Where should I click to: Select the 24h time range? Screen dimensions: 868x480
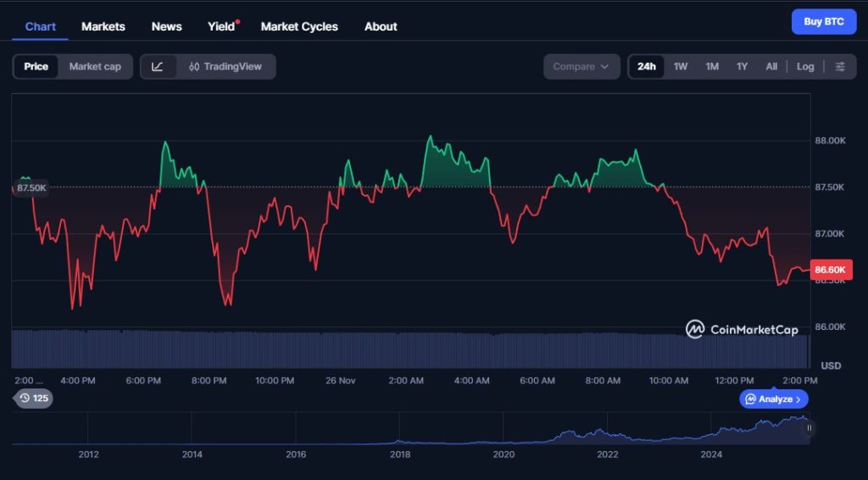647,66
